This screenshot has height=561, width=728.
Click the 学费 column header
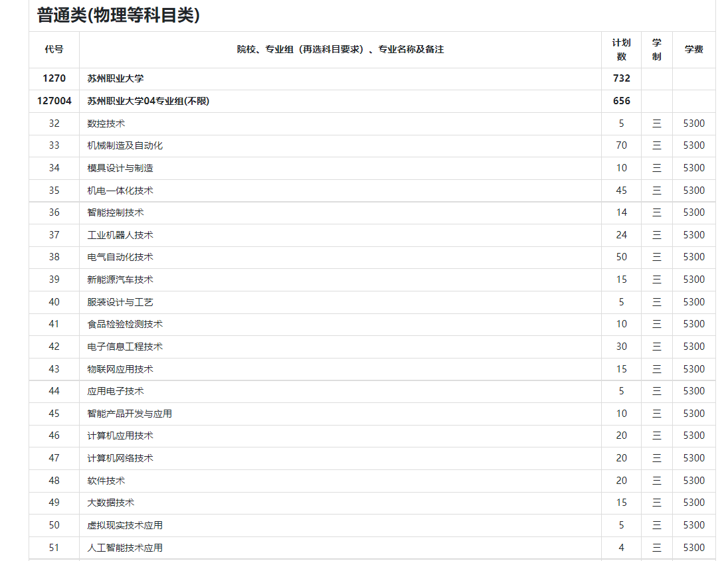pyautogui.click(x=693, y=49)
